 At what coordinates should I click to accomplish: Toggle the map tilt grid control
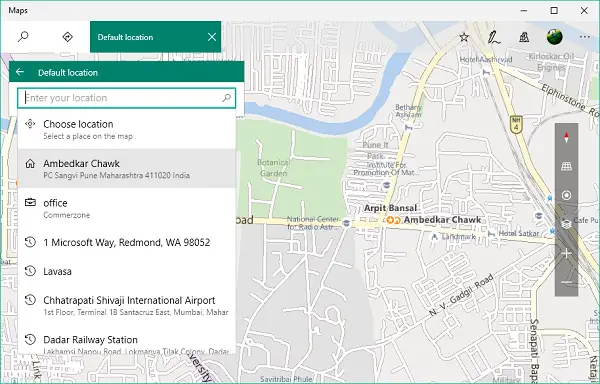pos(566,166)
